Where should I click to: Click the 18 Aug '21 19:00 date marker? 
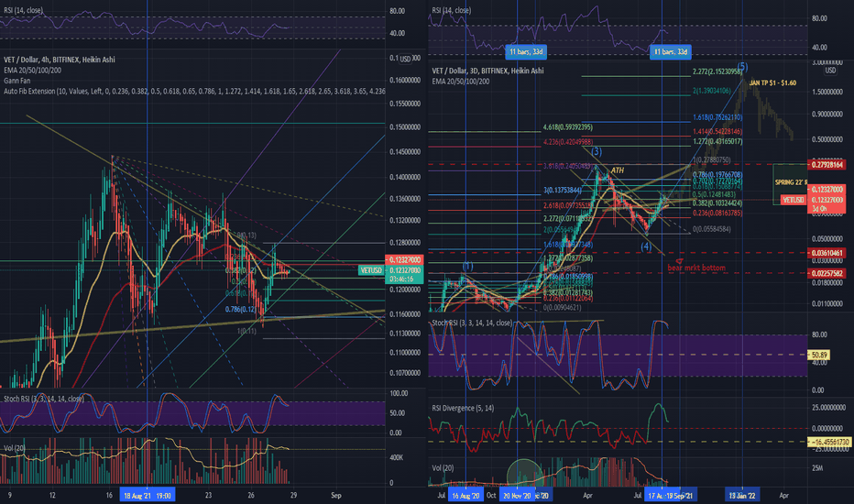[148, 495]
